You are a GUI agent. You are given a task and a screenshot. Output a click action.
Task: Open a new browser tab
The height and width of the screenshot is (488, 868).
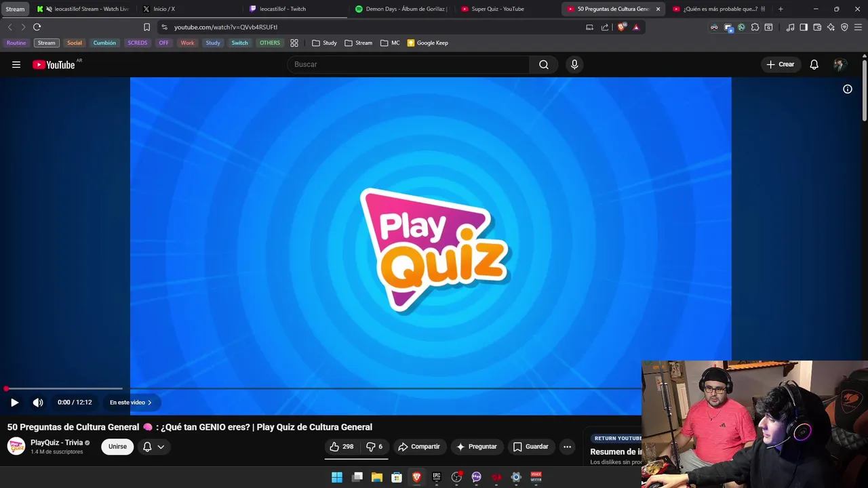coord(781,9)
